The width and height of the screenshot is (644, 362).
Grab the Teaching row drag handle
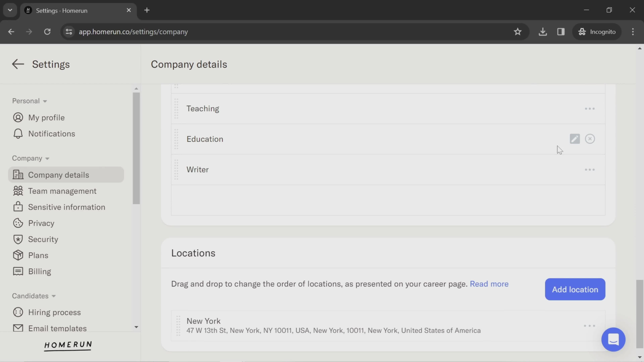[x=176, y=109]
